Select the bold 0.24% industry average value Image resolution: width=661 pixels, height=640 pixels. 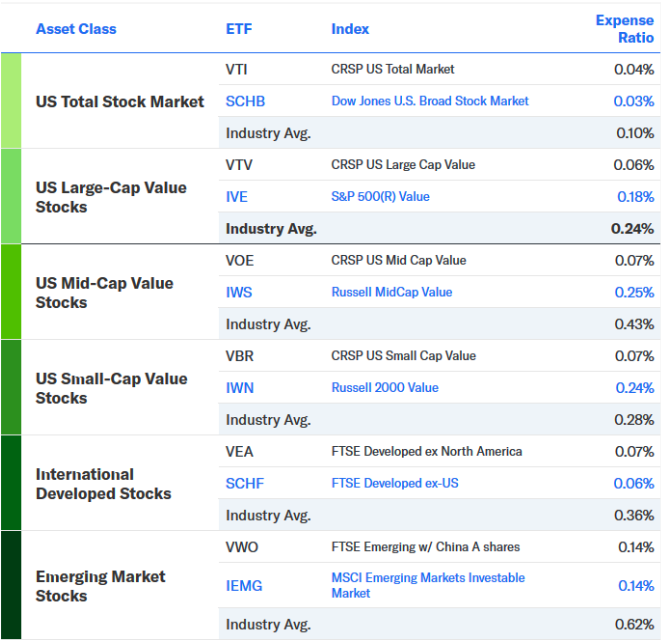pos(632,229)
